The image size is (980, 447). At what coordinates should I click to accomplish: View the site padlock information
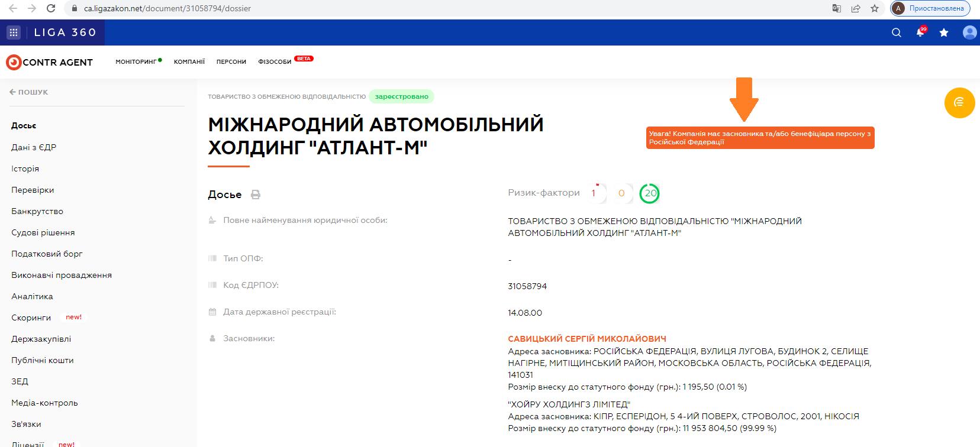click(x=75, y=9)
